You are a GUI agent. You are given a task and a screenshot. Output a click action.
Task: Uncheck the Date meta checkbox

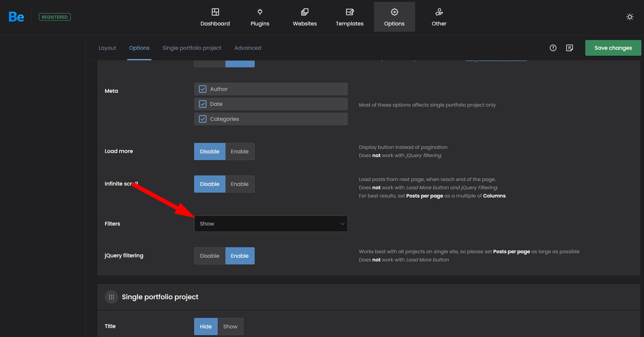pos(203,104)
